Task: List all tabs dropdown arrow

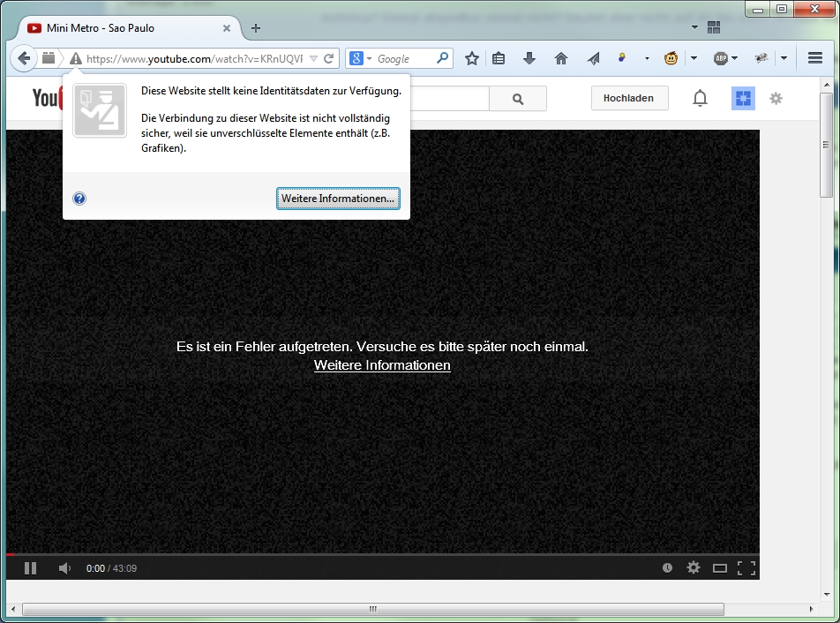Action: (x=694, y=27)
